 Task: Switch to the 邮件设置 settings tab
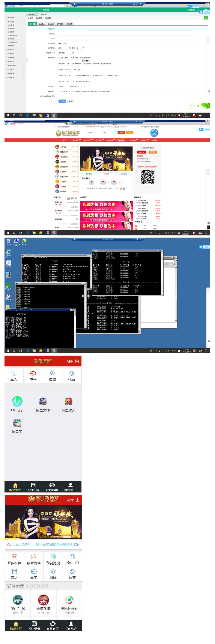(60, 24)
